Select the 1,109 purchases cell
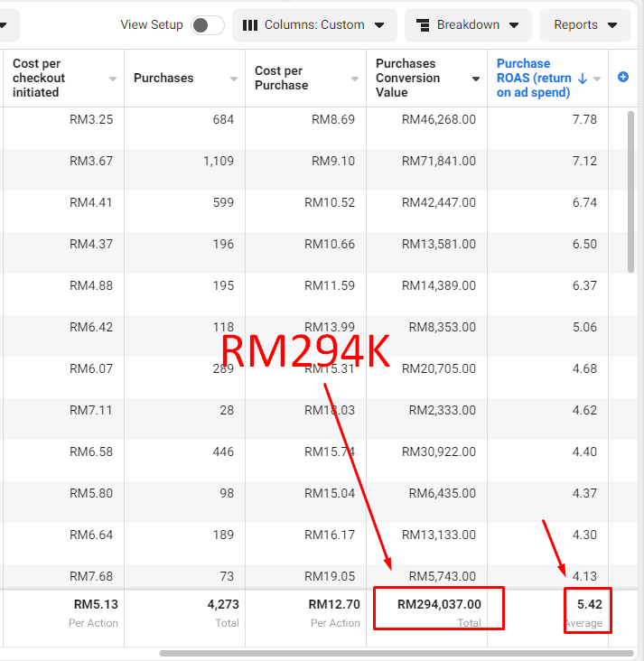Image resolution: width=644 pixels, height=661 pixels. click(x=219, y=161)
